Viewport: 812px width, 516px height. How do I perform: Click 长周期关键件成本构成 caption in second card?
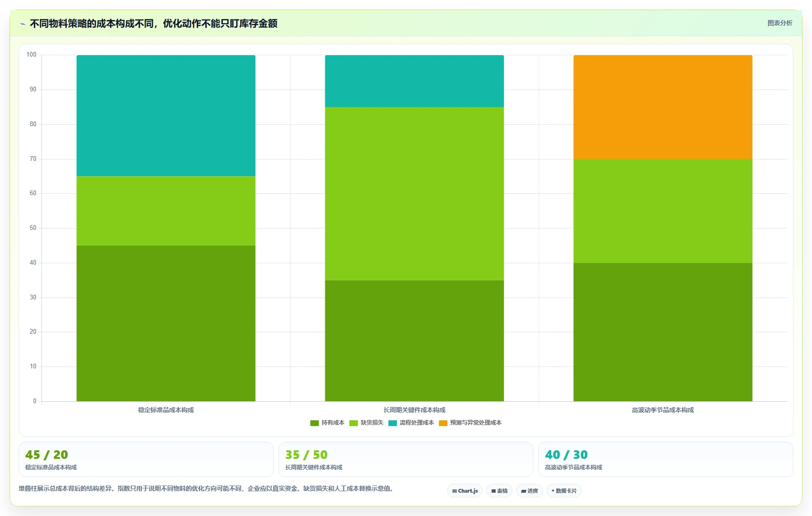314,467
